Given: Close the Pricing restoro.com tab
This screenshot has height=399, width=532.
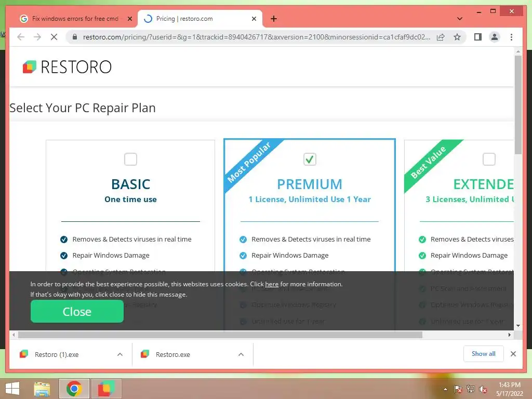Looking at the screenshot, I should coord(254,19).
